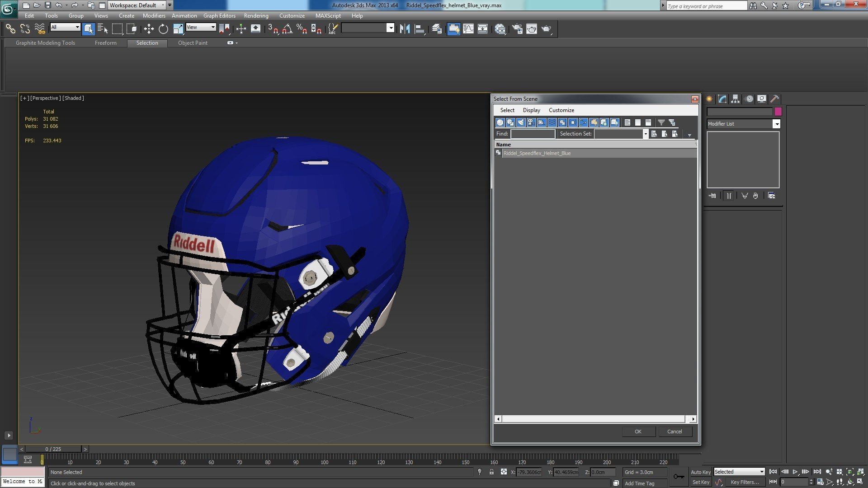Select Riddel_Speedflex_Helmet_Blue in list
The width and height of the screenshot is (868, 488).
tap(595, 153)
